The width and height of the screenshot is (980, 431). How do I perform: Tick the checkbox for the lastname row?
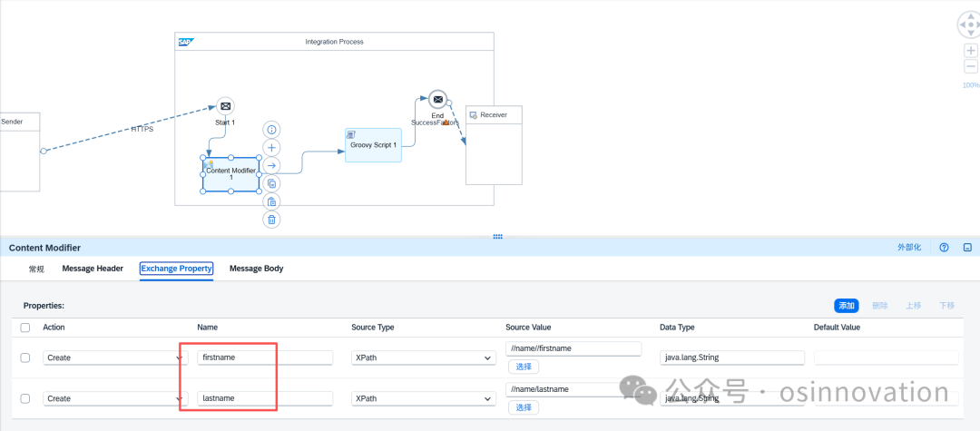(25, 398)
